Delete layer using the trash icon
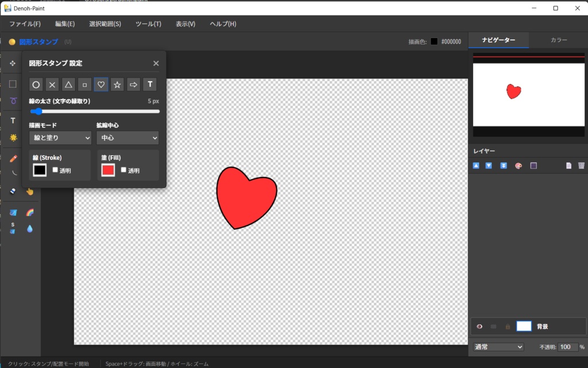 [581, 166]
